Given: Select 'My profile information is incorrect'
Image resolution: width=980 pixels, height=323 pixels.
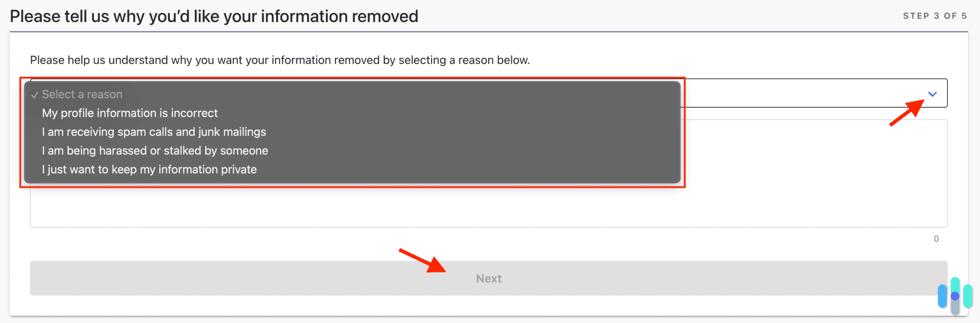Looking at the screenshot, I should pos(130,113).
